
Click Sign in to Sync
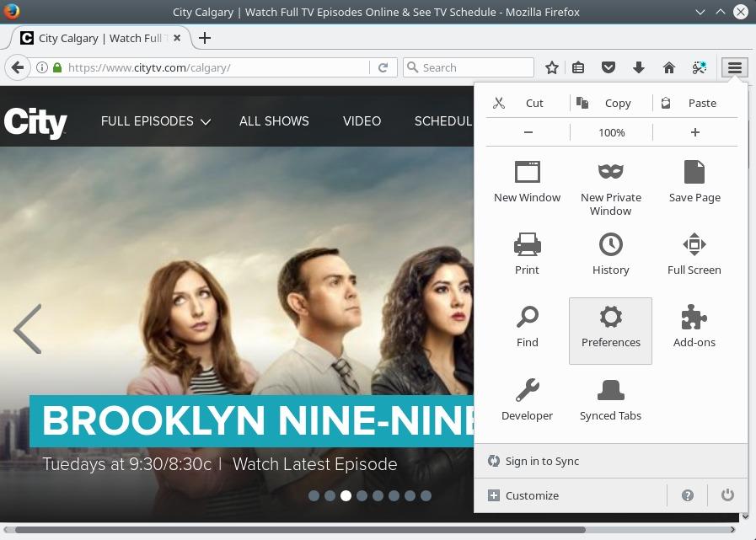tap(542, 461)
